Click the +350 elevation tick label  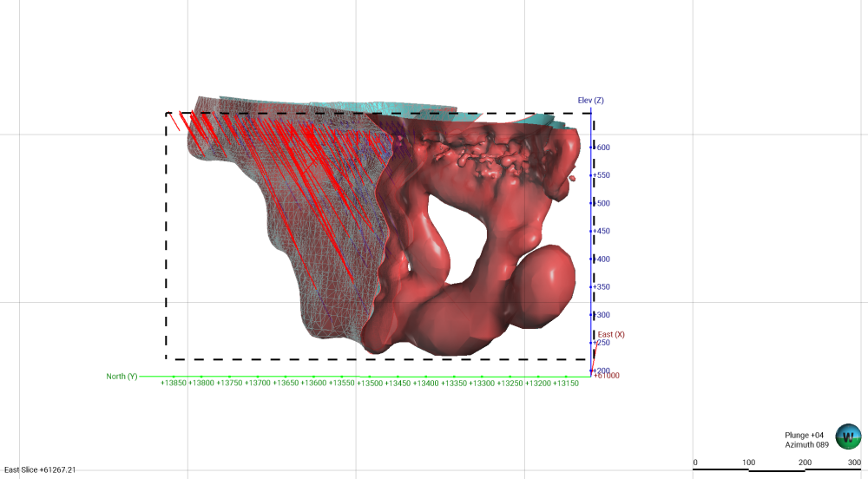[x=602, y=286]
